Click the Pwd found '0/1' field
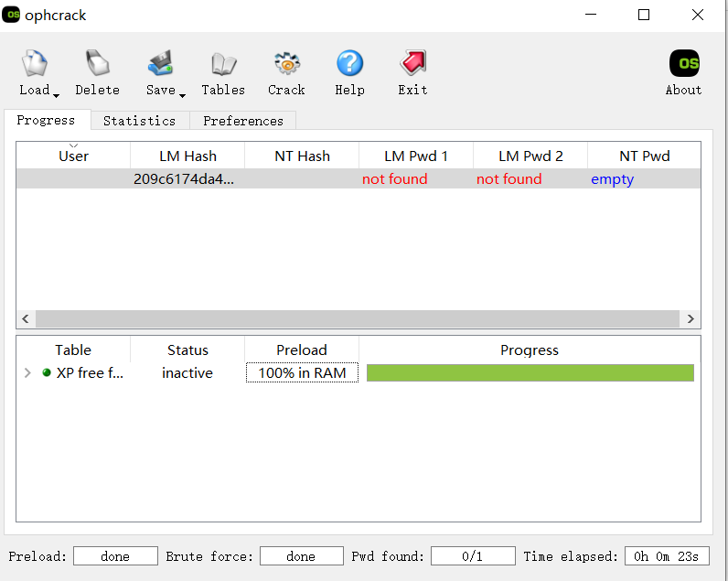 tap(473, 556)
